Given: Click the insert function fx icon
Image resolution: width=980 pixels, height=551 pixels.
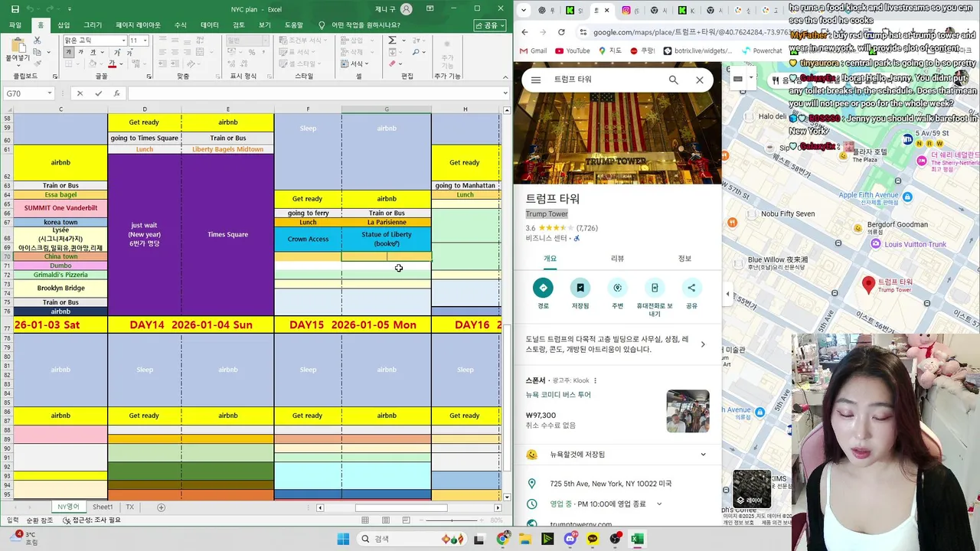Looking at the screenshot, I should click(x=116, y=93).
